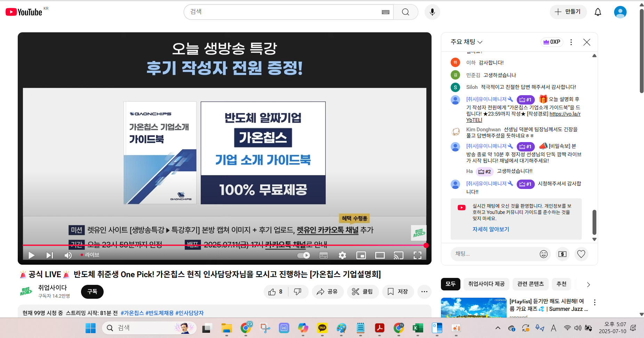The width and height of the screenshot is (644, 338).
Task: Click the 공유 share button
Action: pos(327,292)
